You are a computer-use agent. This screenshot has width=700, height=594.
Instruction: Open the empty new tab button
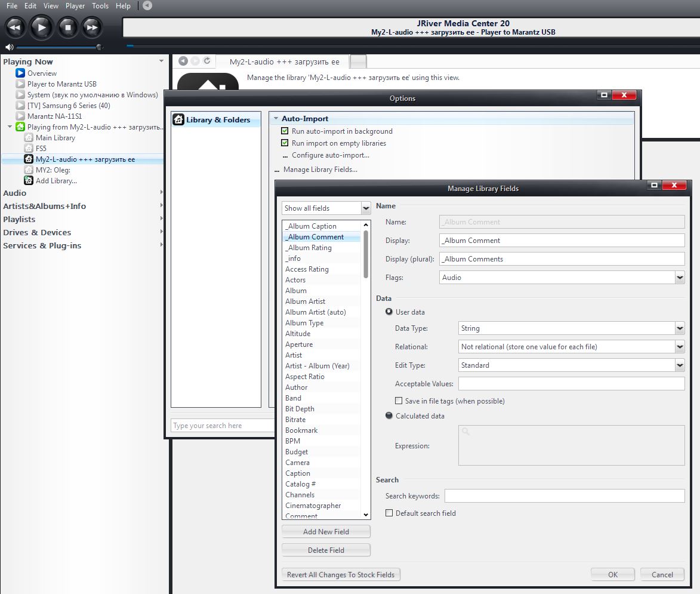[358, 61]
